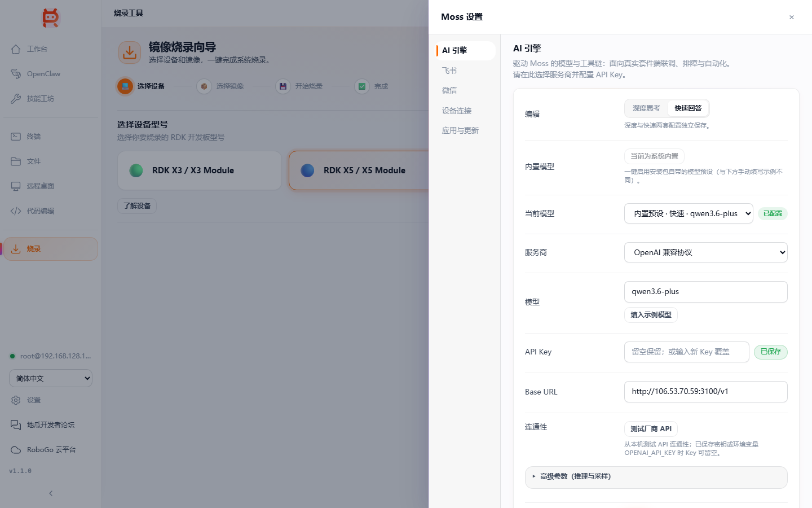
Task: Click the 镜像烧录向导 download header icon
Action: (x=130, y=52)
